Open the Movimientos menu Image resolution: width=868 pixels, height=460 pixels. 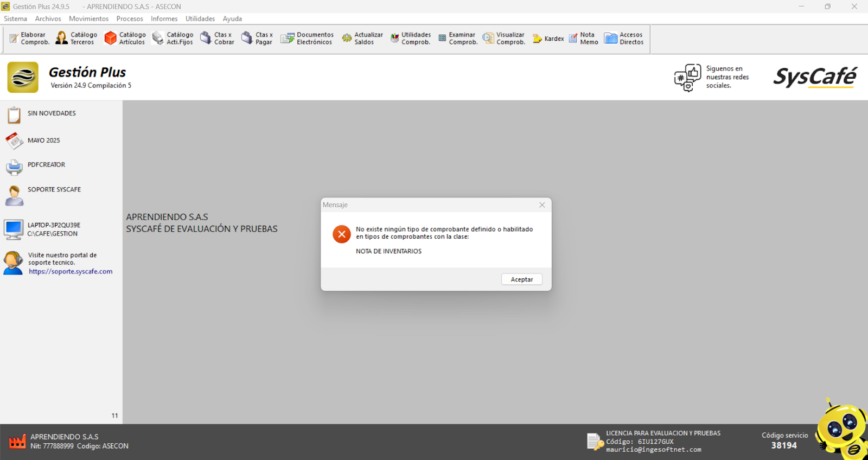[x=88, y=18]
